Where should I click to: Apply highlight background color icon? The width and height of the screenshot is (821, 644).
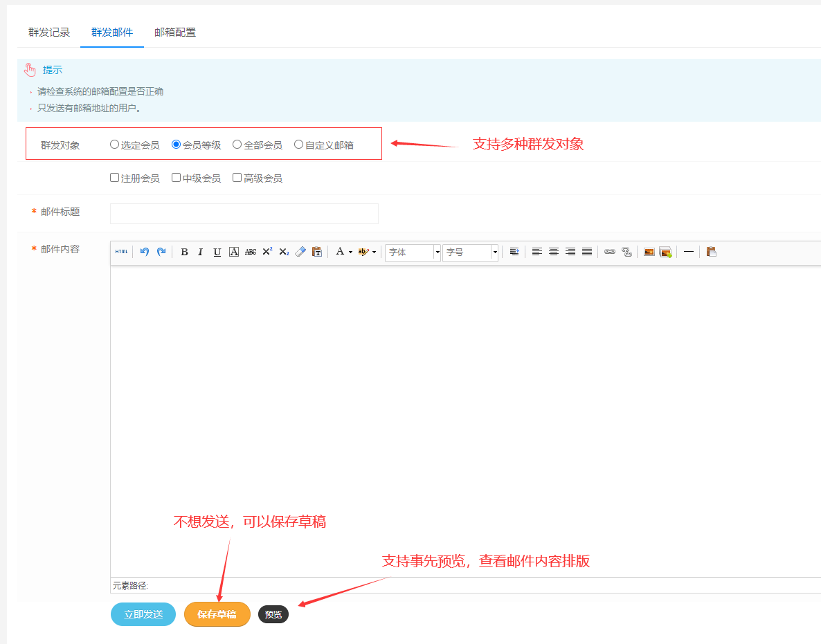(363, 252)
